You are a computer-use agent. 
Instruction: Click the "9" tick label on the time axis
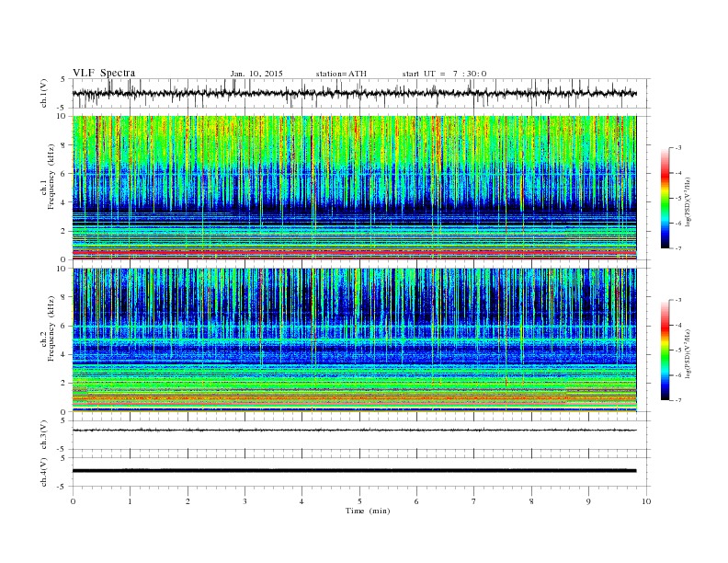588,501
